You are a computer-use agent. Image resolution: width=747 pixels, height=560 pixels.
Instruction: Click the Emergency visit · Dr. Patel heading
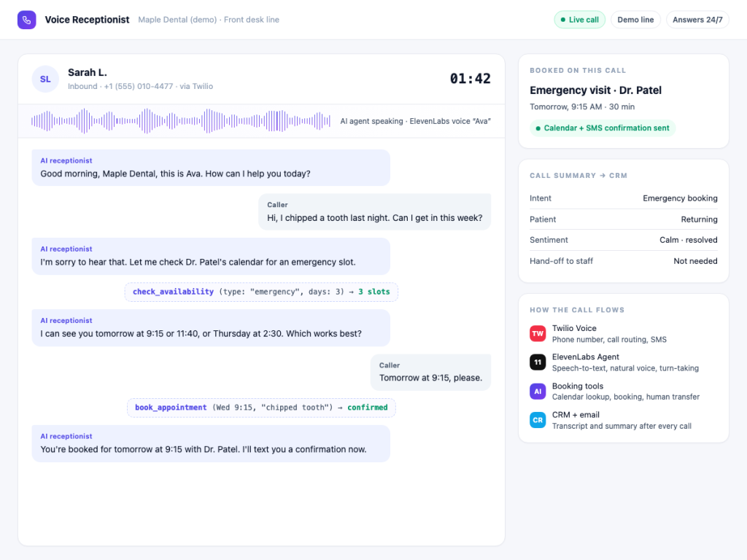595,90
